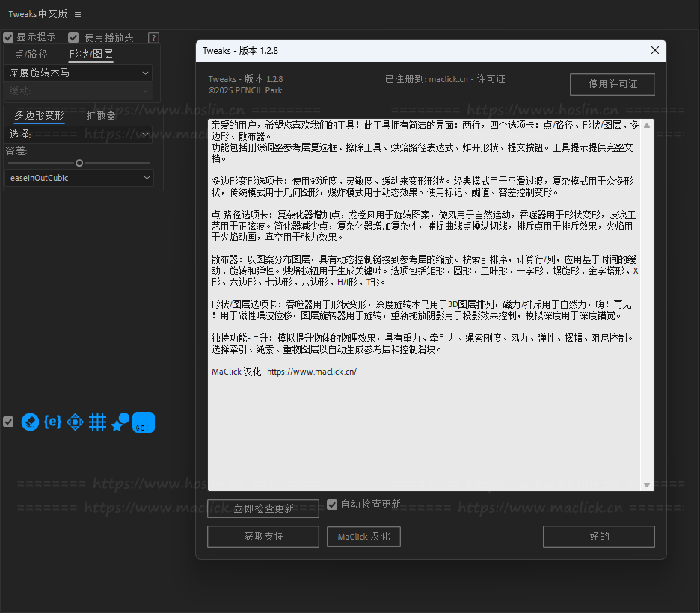Toggle the 显示提示 checkbox
Viewport: 700px width, 613px height.
(9, 37)
